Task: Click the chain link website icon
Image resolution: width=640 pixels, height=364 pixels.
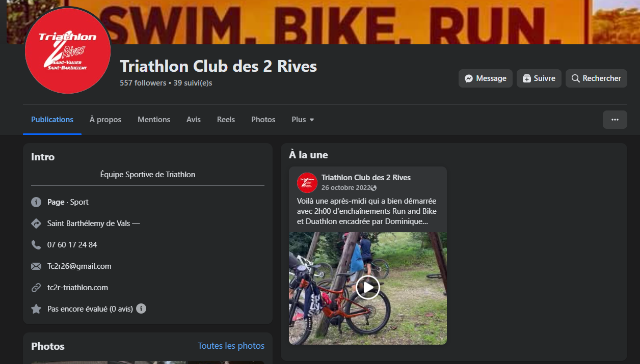Action: coord(36,288)
